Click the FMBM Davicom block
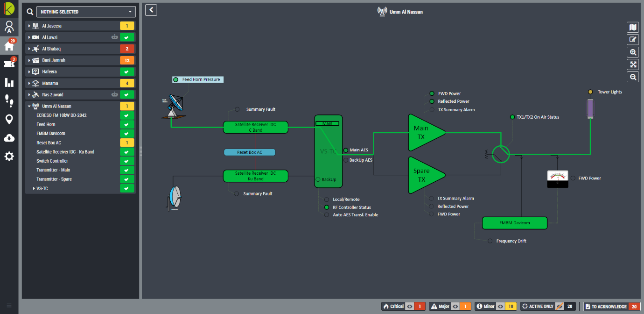 pos(514,223)
